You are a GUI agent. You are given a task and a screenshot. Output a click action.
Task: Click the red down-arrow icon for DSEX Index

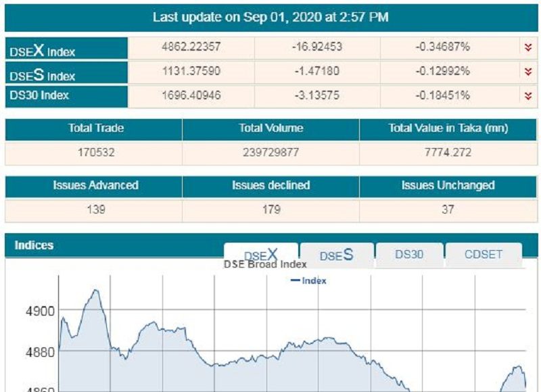coord(527,47)
